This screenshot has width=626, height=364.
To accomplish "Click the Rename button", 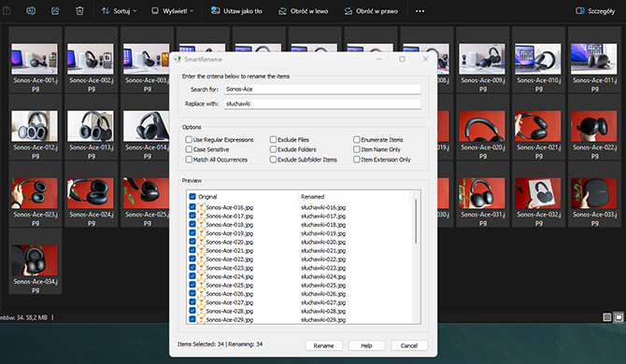I will click(324, 345).
